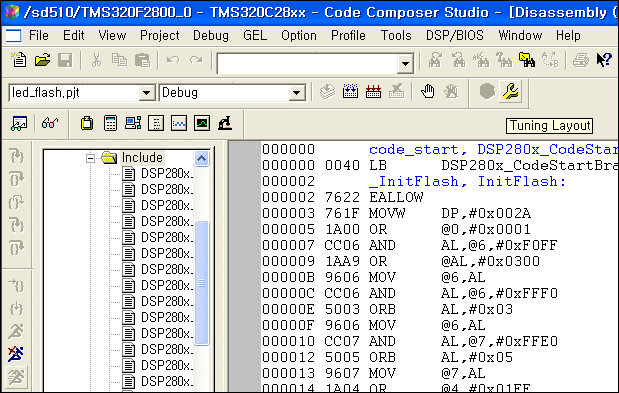Collapse the Include folder tree node
Viewport: 619px width, 393px height.
[x=90, y=159]
